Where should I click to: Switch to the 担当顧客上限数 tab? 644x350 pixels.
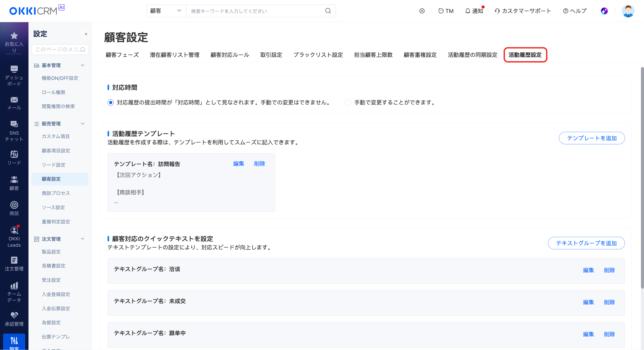(x=373, y=55)
